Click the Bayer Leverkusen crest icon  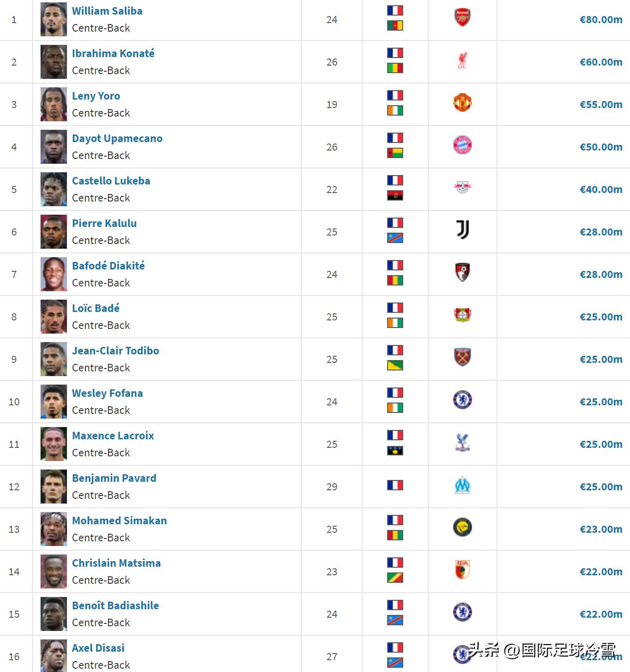tap(462, 315)
